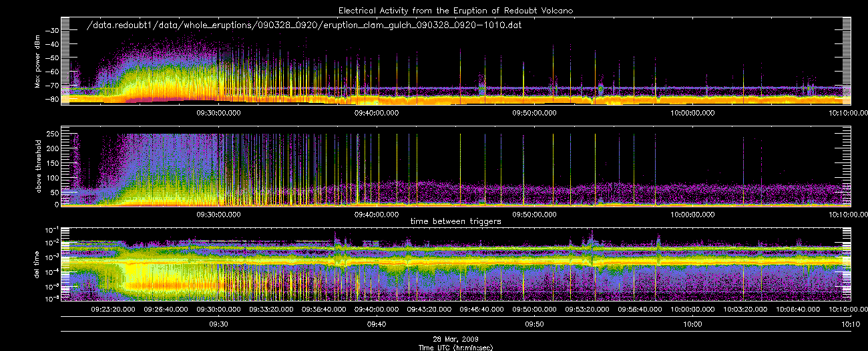This screenshot has height=351, width=868.
Task: Click '10:00:00.000' under the del time panel
Action: point(692,310)
